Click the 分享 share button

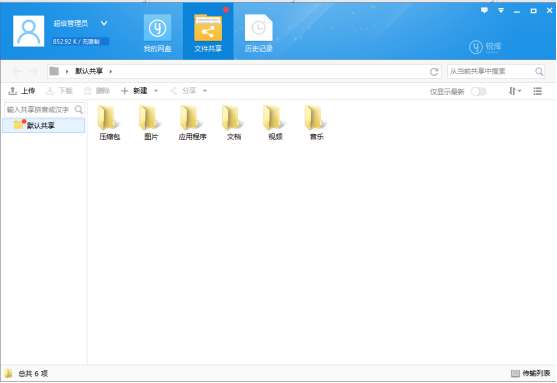tap(183, 91)
